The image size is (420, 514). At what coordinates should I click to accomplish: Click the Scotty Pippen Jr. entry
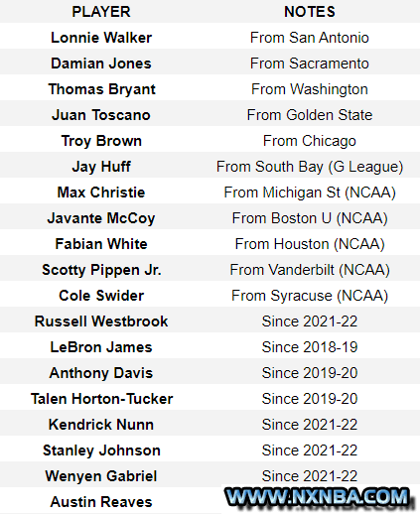coord(101,270)
